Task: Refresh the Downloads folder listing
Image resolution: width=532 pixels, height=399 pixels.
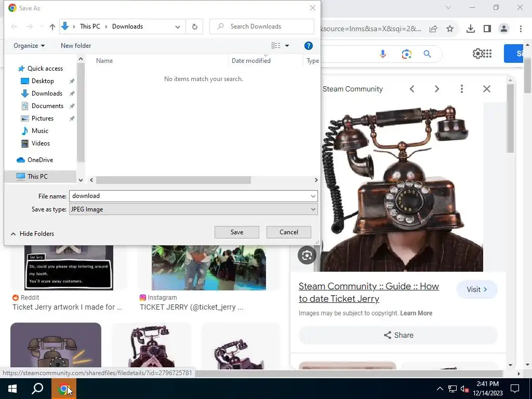Action: (x=194, y=26)
